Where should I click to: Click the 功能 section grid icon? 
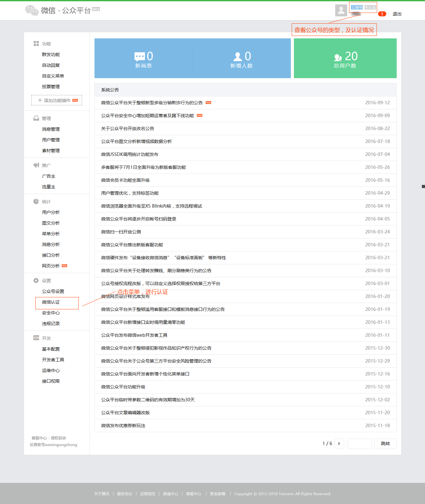pyautogui.click(x=36, y=43)
